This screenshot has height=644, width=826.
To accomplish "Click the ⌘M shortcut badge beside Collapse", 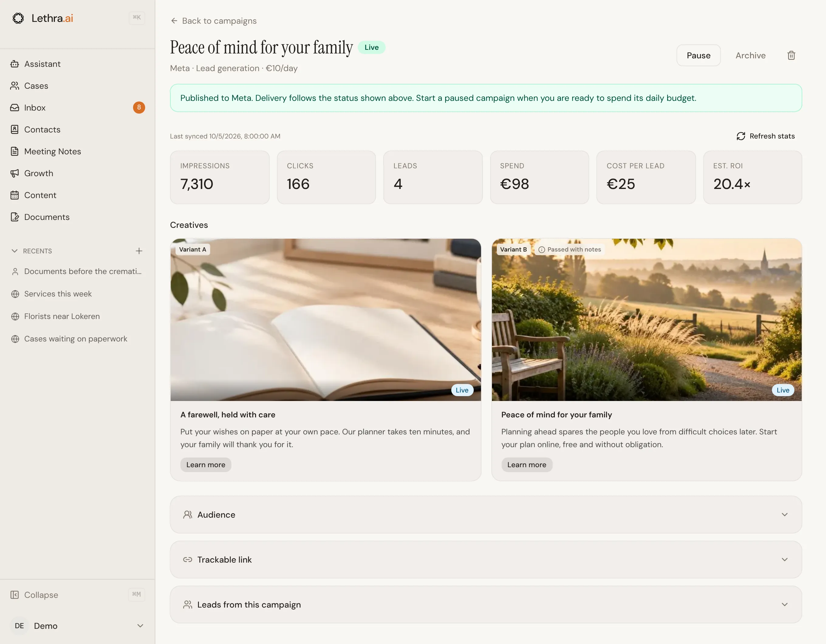I will coord(137,594).
